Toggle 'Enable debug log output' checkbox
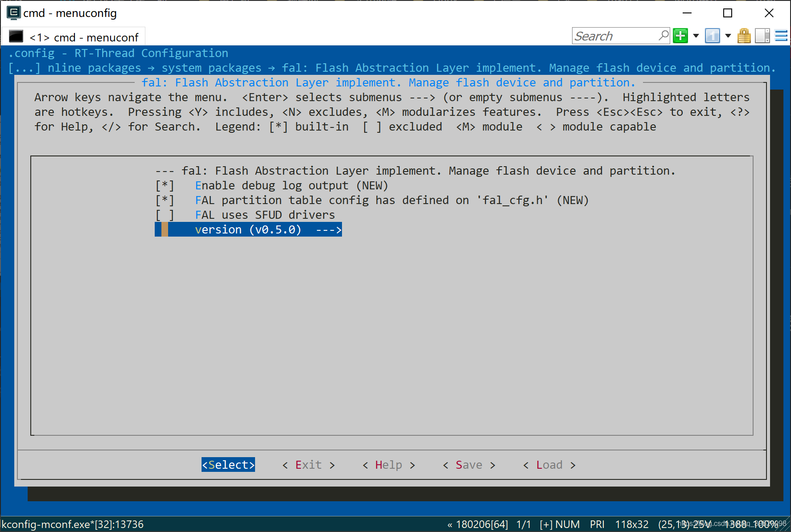The height and width of the screenshot is (532, 791). [x=165, y=185]
